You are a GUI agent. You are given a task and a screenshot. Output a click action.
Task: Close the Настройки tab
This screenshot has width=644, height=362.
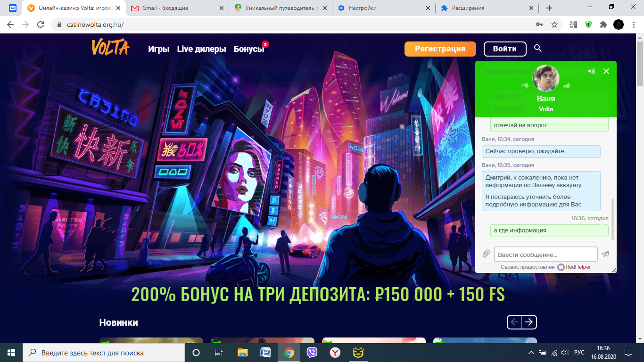(x=428, y=8)
